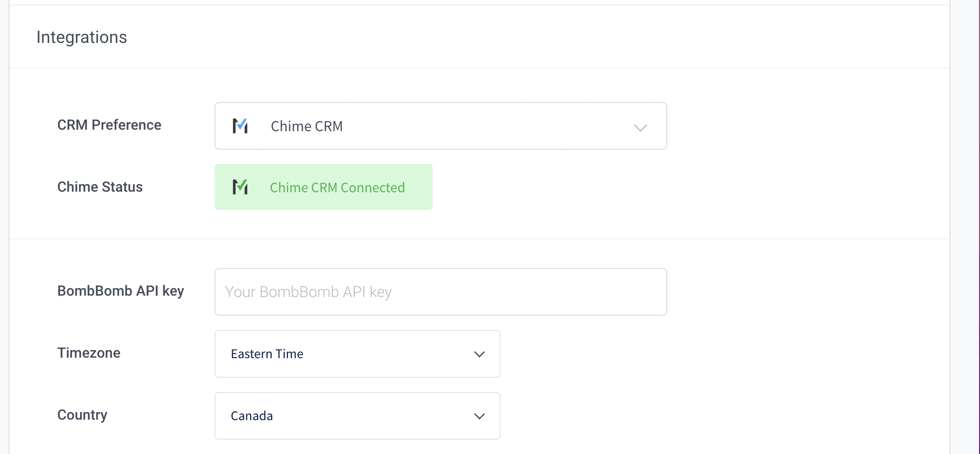Click the CRM Preference label
This screenshot has height=454, width=980.
(x=109, y=125)
